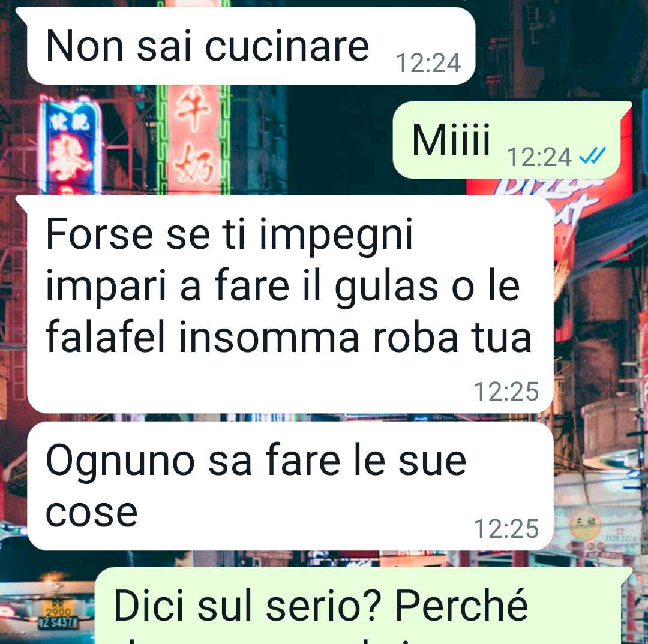Tap the 12:25 timestamp under 'roba tua'

pos(506,391)
